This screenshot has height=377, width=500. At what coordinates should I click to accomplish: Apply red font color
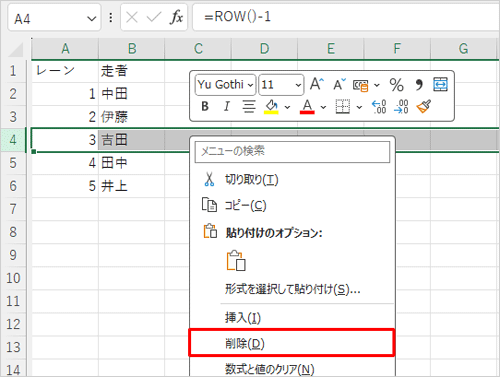click(307, 107)
